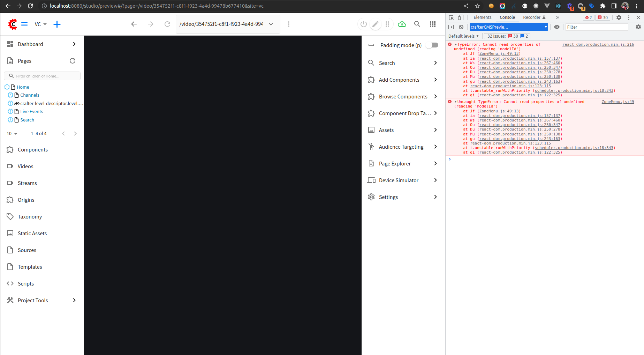Viewport: 644px width, 355px height.
Task: Select Videos in the left sidebar
Action: click(x=25, y=166)
